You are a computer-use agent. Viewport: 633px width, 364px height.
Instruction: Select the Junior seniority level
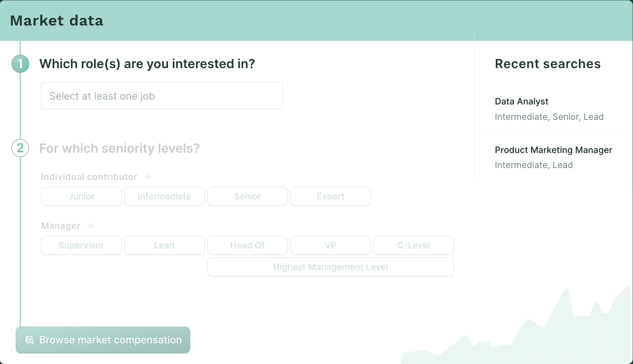[81, 196]
